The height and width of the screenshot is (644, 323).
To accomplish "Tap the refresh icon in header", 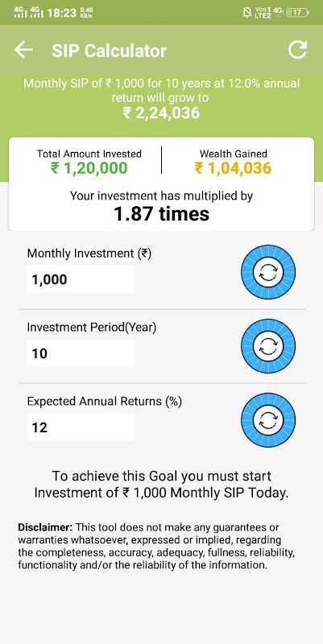I will (x=297, y=50).
